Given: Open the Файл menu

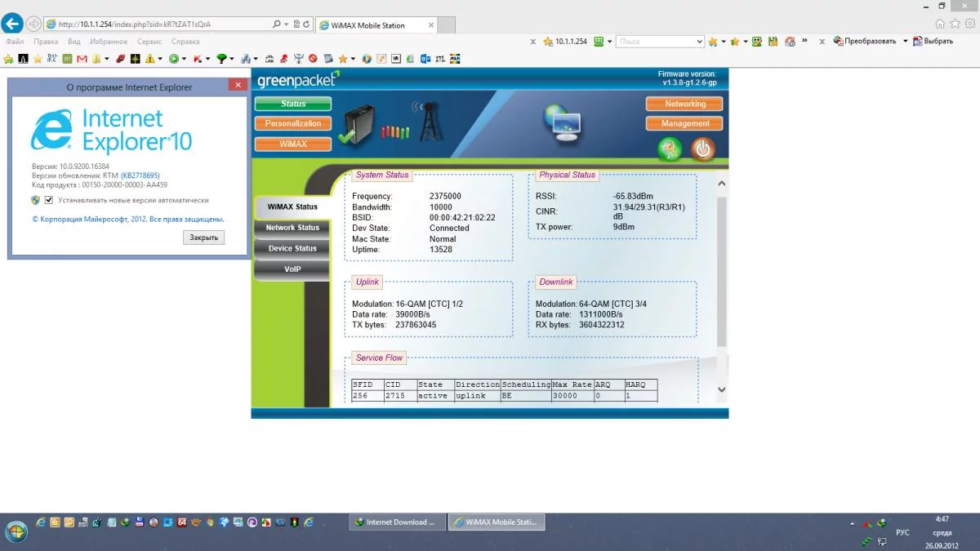Looking at the screenshot, I should point(15,41).
